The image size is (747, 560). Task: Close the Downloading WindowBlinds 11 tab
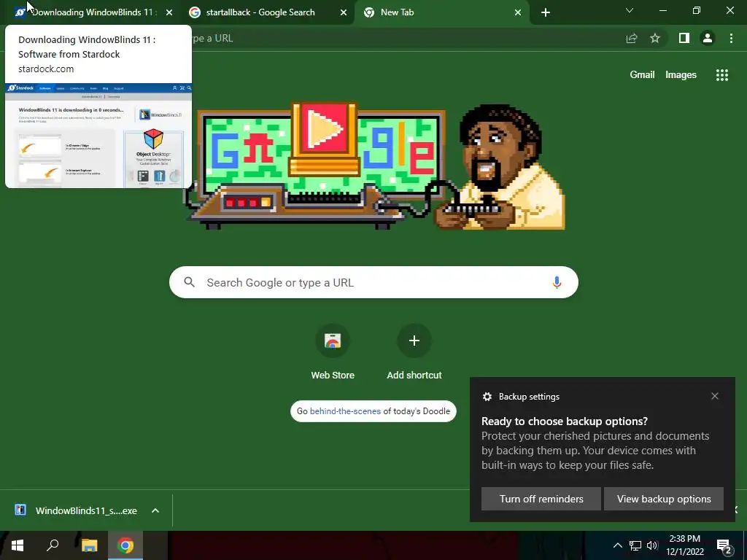click(169, 12)
